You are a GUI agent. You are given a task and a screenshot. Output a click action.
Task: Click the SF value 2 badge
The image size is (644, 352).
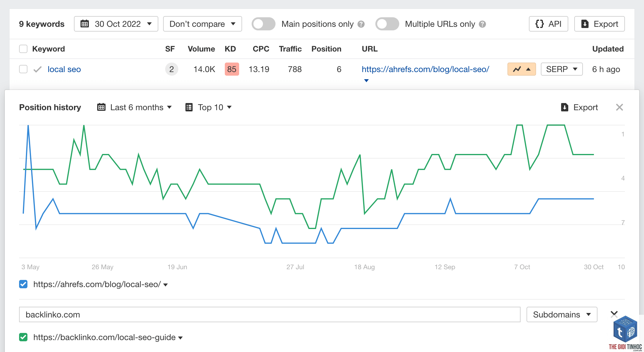[x=171, y=69]
